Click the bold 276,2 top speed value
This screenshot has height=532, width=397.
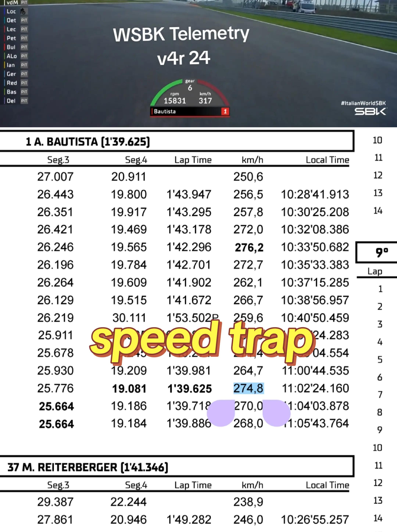[x=249, y=247]
